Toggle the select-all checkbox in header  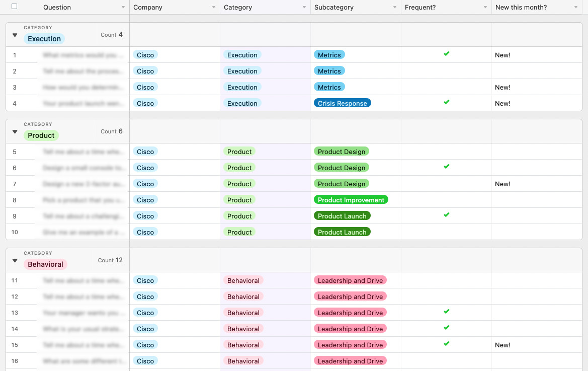[14, 7]
